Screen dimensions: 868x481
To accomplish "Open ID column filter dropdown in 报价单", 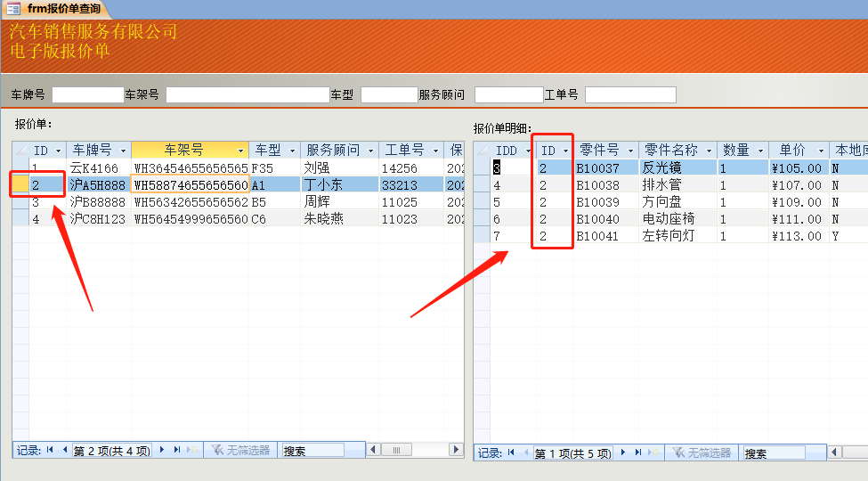I will [58, 151].
